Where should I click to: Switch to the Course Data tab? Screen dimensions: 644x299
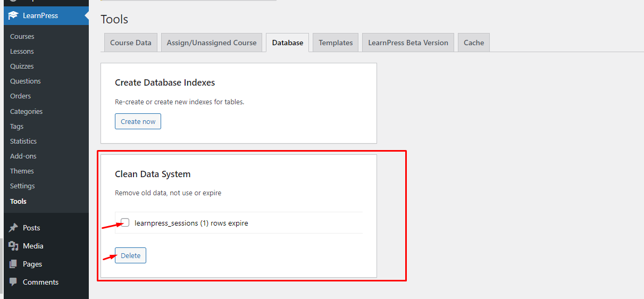point(131,43)
